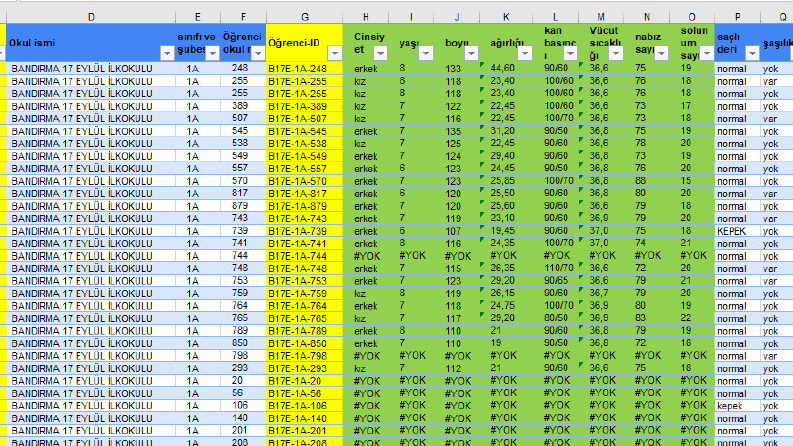This screenshot has height=446, width=793.
Task: Click respiration cell 15
Action: tap(692, 181)
